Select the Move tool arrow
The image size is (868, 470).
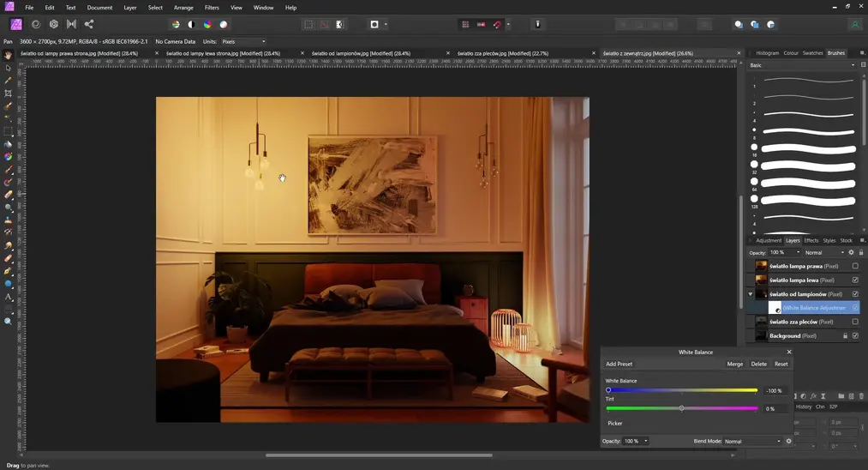pos(8,68)
